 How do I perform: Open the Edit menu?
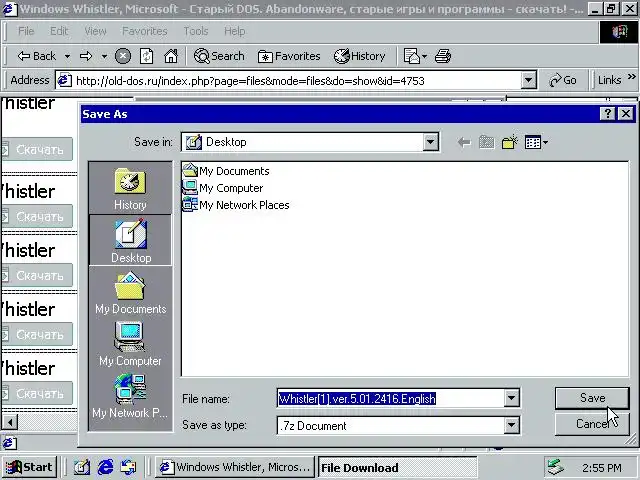pyautogui.click(x=59, y=31)
